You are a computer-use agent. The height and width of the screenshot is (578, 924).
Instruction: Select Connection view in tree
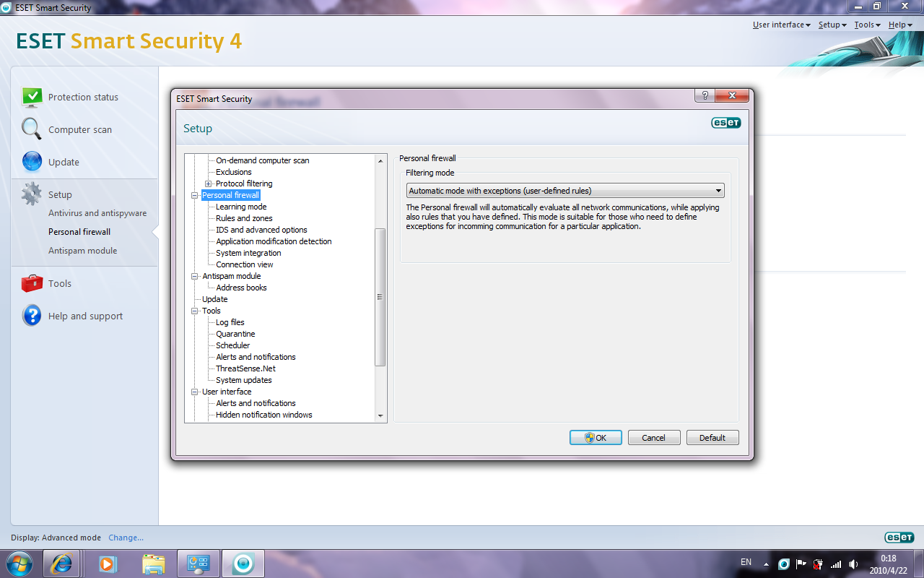pos(245,264)
